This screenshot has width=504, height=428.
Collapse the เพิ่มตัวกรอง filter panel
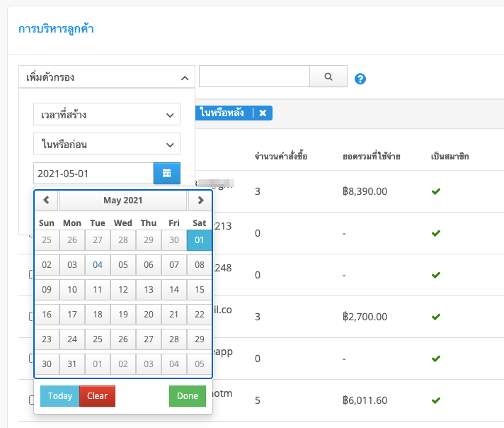click(107, 77)
